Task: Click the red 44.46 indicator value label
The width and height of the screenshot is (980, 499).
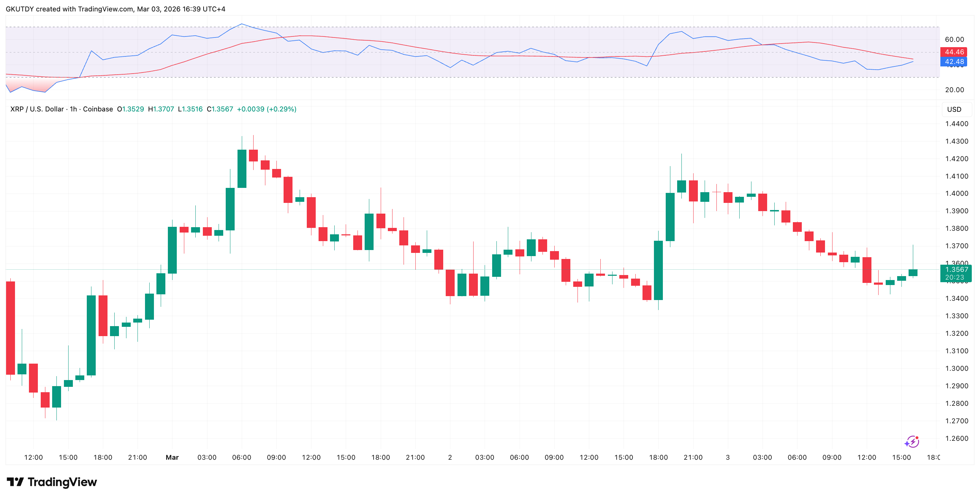Action: (x=954, y=52)
